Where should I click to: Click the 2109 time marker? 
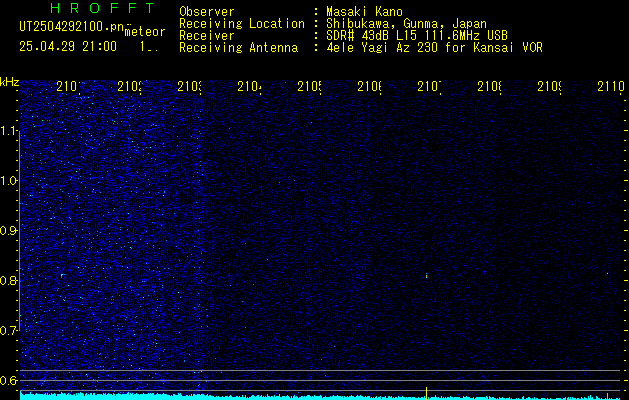point(550,86)
